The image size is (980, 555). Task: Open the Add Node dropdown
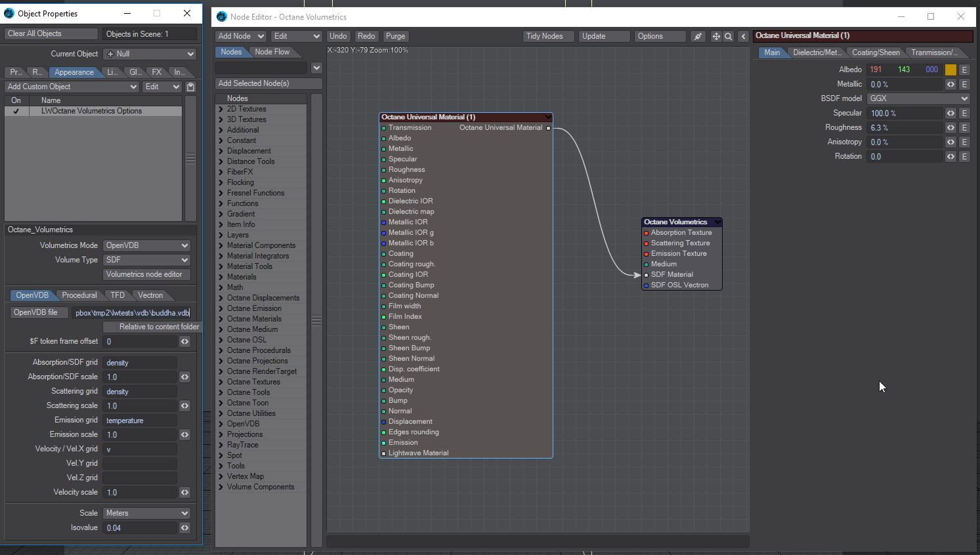240,36
